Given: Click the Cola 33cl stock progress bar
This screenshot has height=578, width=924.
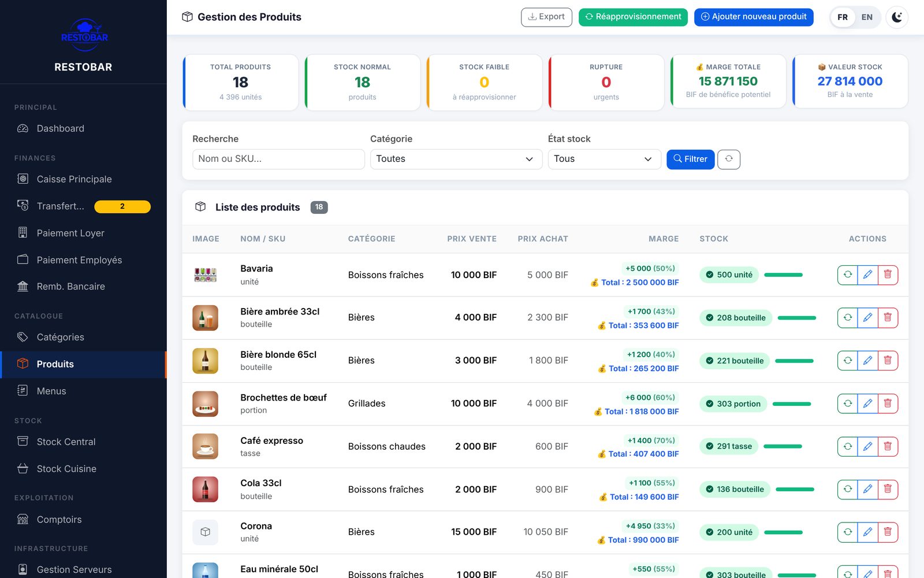Looking at the screenshot, I should (795, 490).
